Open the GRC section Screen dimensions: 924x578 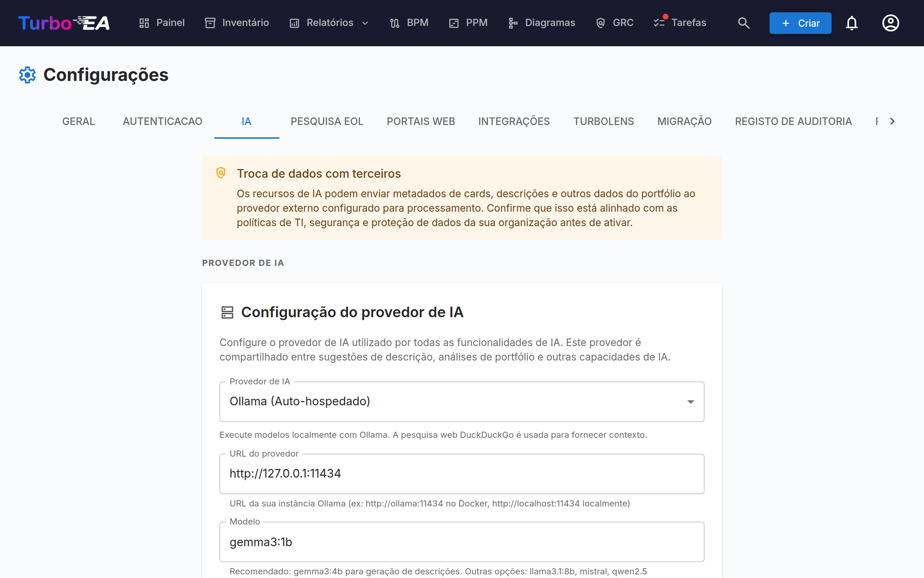coord(614,23)
